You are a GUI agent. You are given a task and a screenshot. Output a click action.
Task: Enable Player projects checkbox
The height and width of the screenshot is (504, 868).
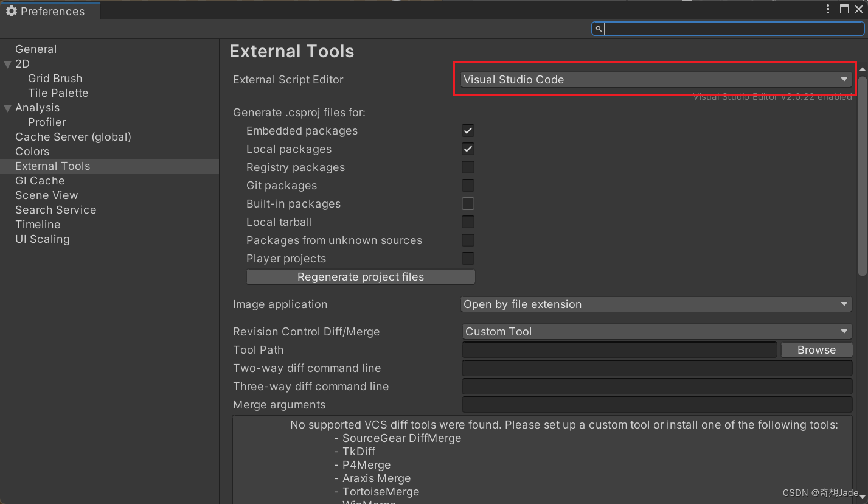point(468,259)
